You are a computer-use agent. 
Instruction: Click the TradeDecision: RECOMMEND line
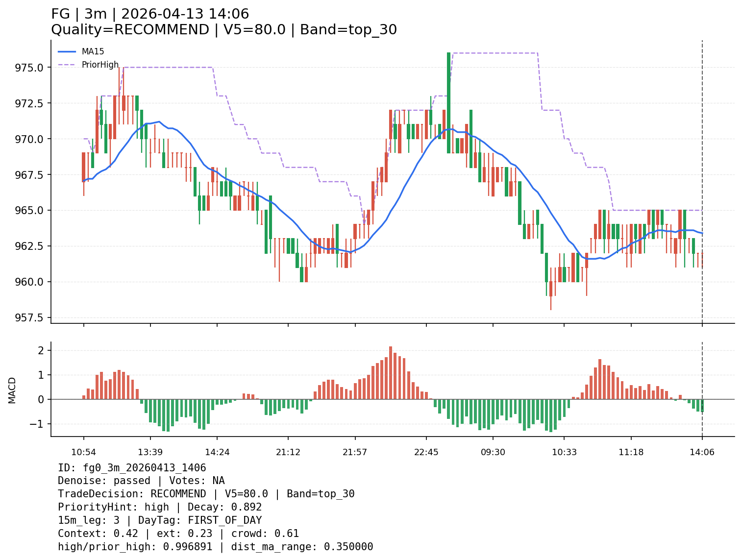(206, 494)
